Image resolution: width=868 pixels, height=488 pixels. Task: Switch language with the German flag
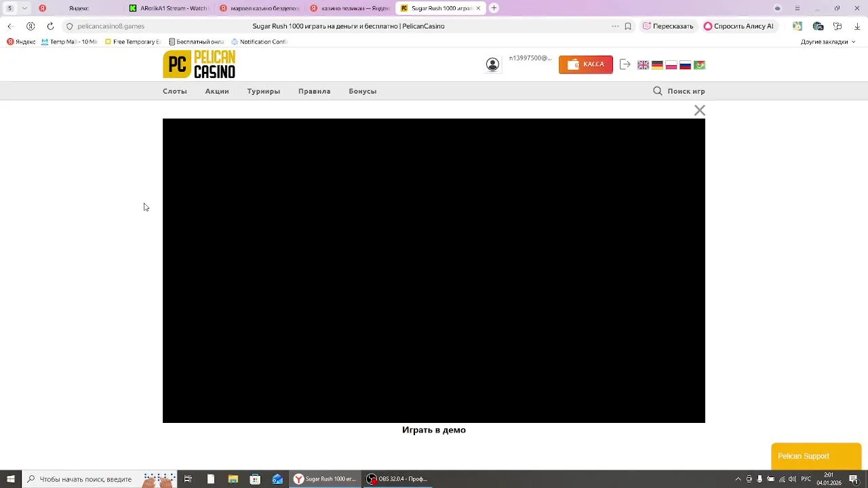[x=657, y=65]
